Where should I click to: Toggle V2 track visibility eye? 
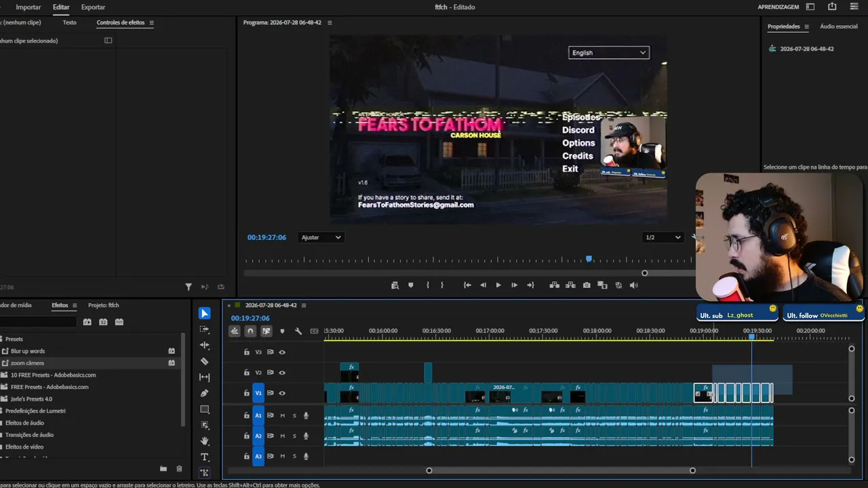pos(282,373)
